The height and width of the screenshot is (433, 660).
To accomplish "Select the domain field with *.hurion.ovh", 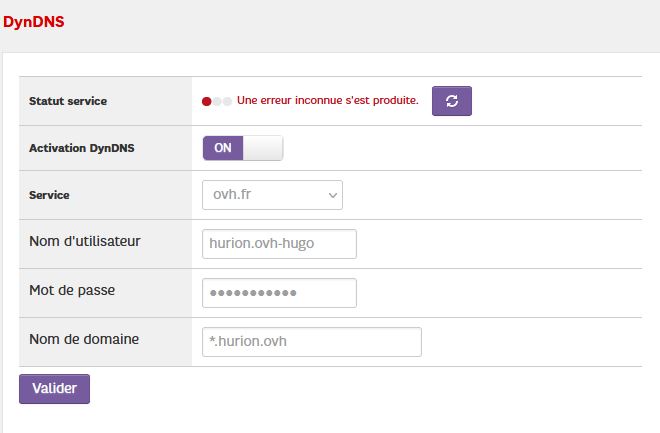I will [311, 341].
